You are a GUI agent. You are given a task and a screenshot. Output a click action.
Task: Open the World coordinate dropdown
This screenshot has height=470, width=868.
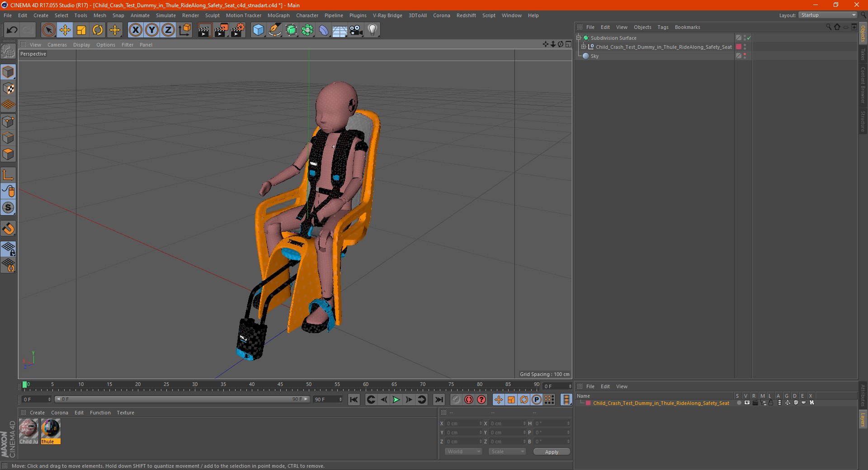(x=463, y=451)
